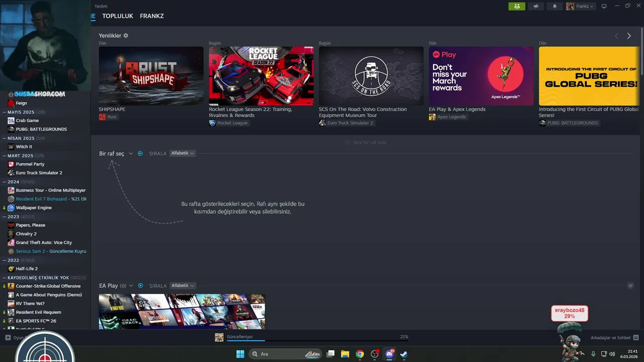Viewport: 644px width, 362px height.
Task: Click the Güncelleniyor download progress bar
Action: pos(318,341)
